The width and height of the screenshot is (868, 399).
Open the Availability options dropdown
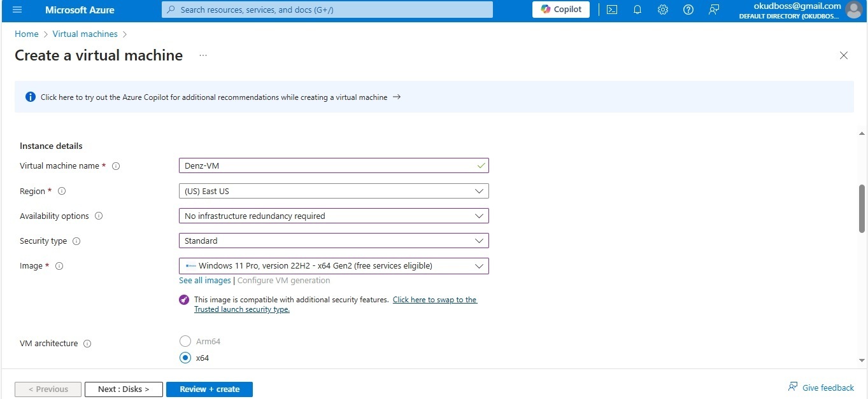334,216
